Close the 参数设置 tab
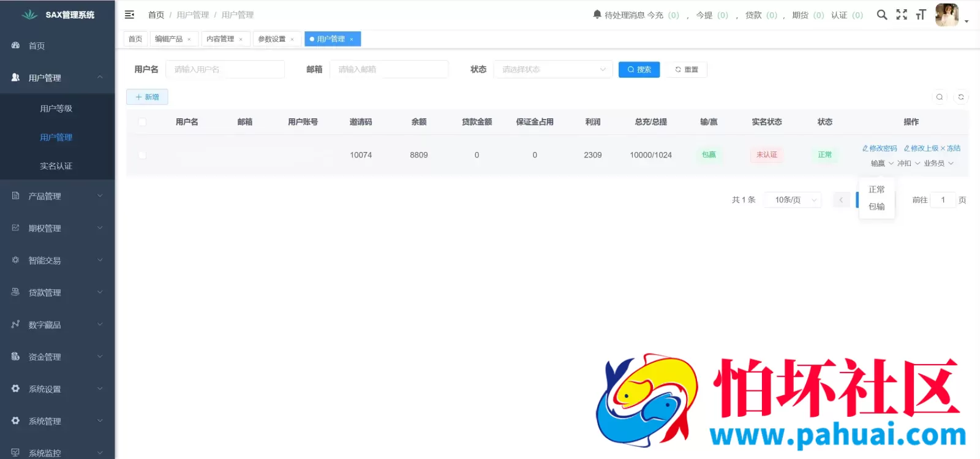980x459 pixels. pyautogui.click(x=292, y=39)
